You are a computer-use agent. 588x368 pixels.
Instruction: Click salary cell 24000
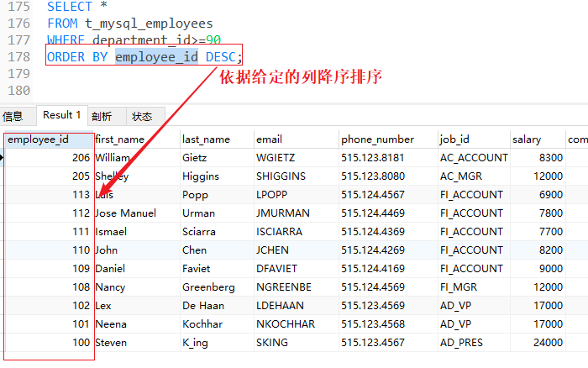click(538, 343)
